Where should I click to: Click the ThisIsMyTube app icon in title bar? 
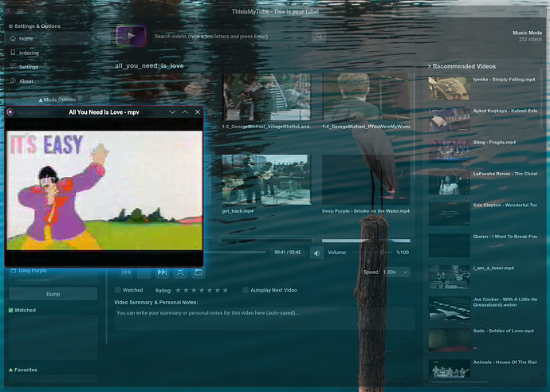tap(10, 11)
